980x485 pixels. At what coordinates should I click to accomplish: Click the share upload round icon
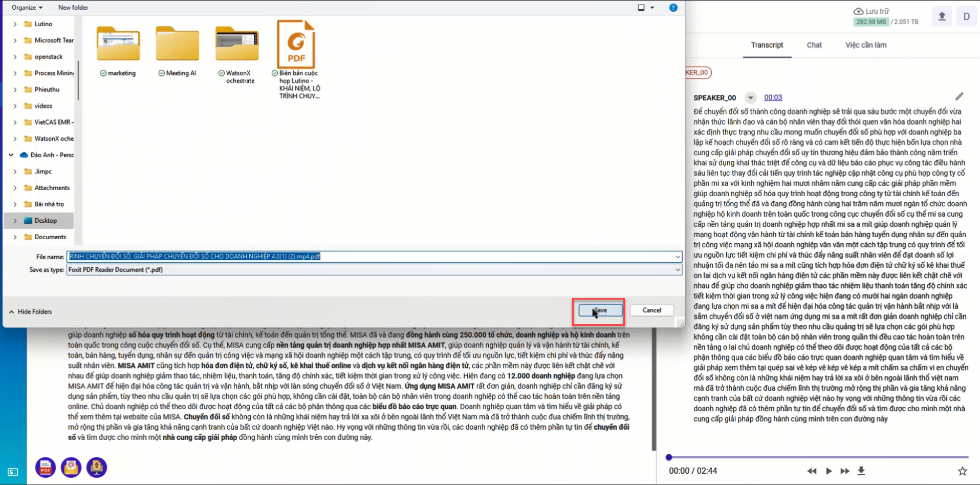pyautogui.click(x=97, y=467)
